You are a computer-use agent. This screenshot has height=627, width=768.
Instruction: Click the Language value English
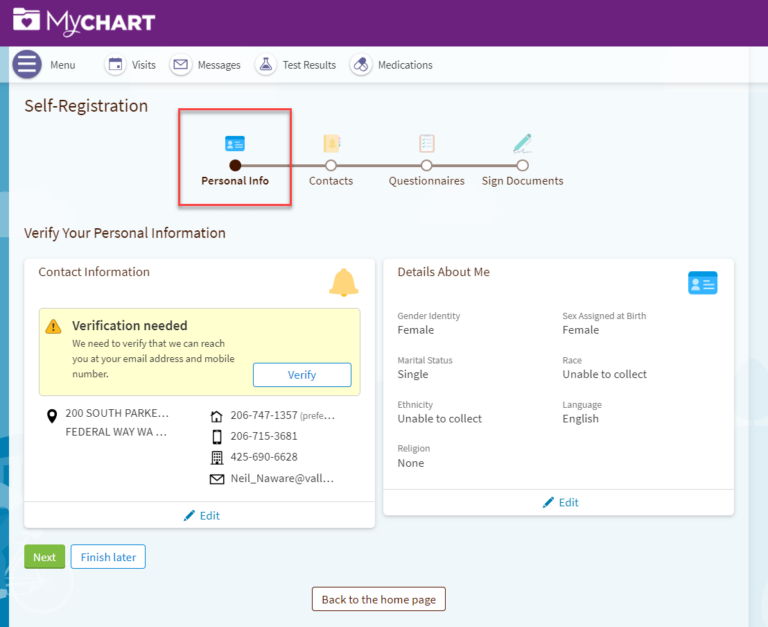point(580,419)
